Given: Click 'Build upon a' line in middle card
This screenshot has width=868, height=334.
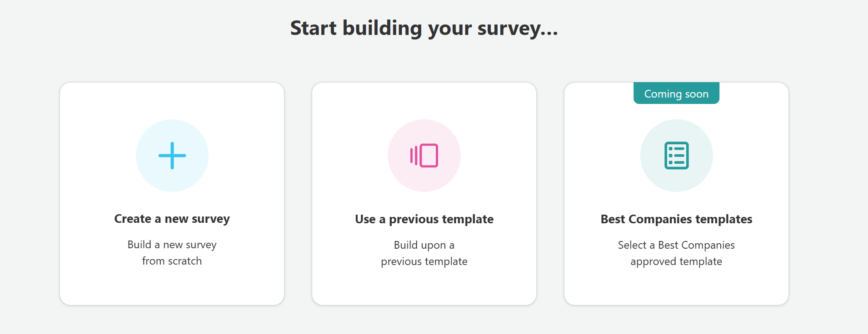Looking at the screenshot, I should click(424, 245).
